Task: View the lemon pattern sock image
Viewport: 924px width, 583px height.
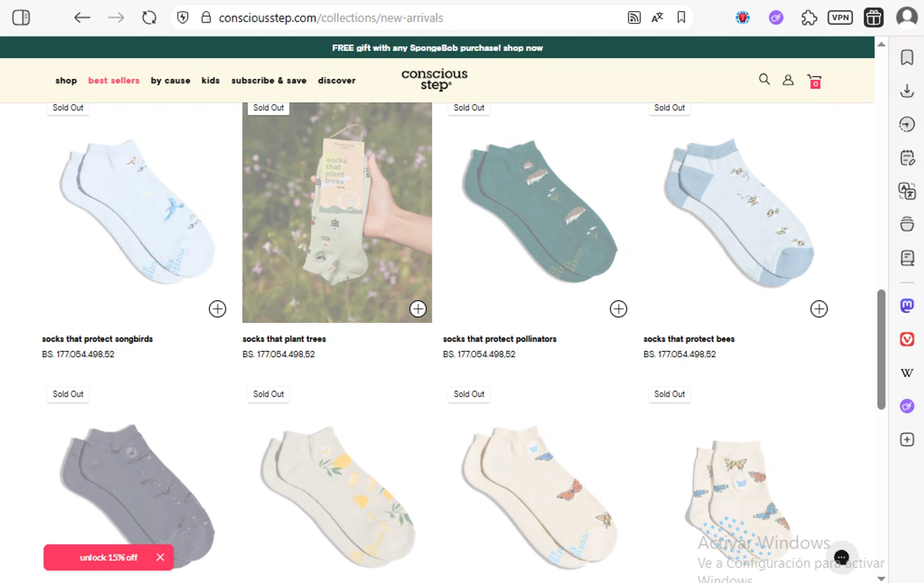Action: [x=337, y=496]
